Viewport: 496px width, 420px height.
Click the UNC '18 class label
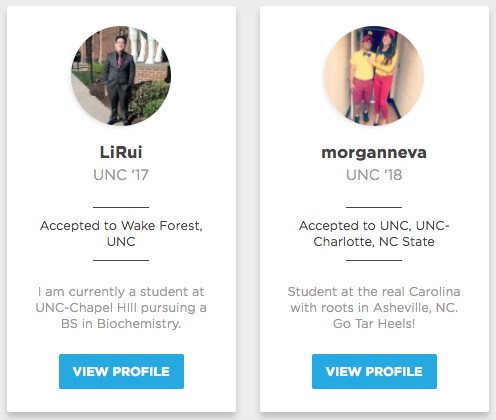click(374, 175)
